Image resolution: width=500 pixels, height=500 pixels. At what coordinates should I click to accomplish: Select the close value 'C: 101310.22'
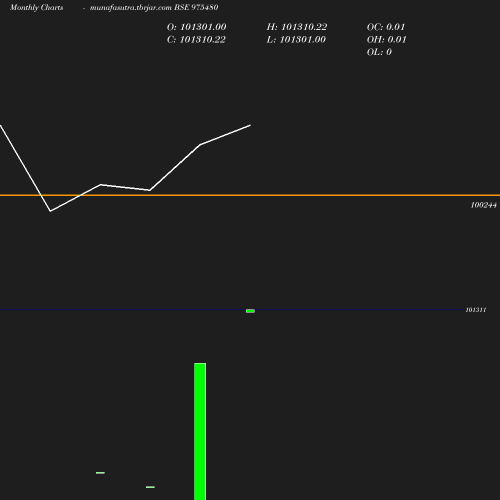196,40
